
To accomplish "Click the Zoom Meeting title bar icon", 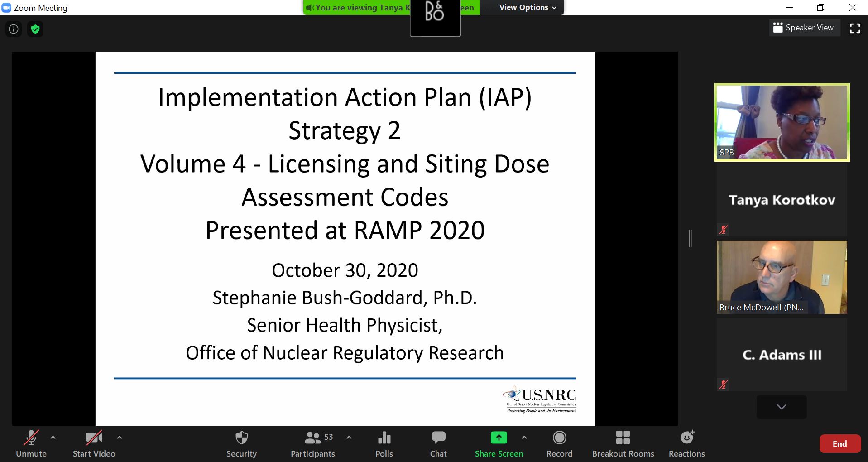I will [x=6, y=8].
